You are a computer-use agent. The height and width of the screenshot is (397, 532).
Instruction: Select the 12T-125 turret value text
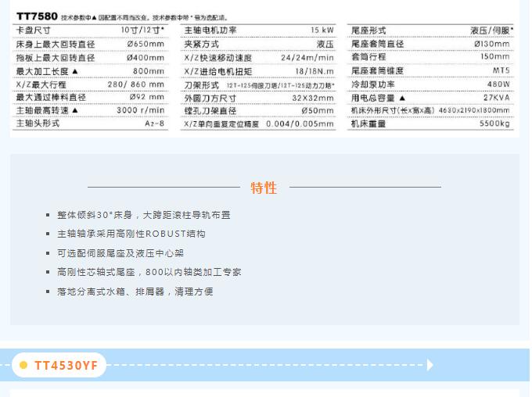[x=281, y=85]
